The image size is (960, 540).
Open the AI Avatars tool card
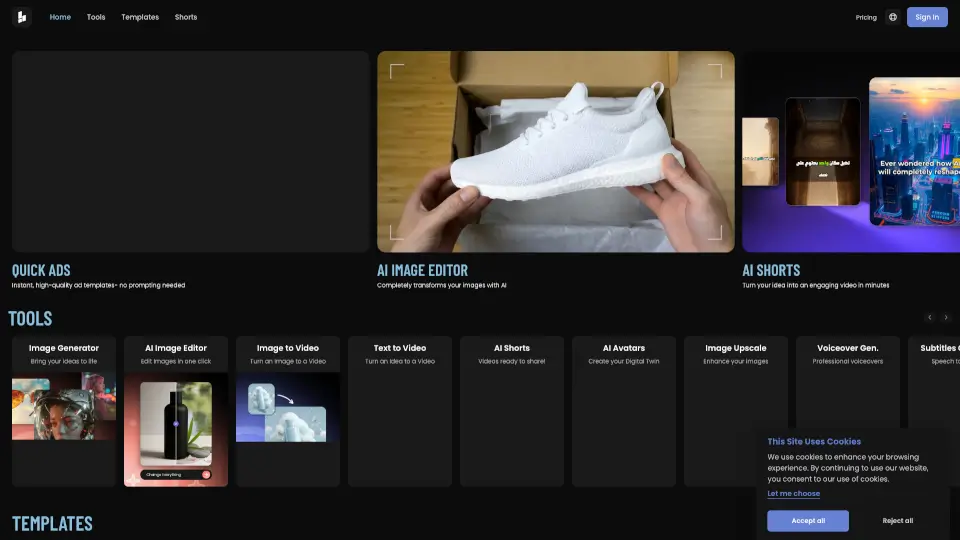point(624,410)
